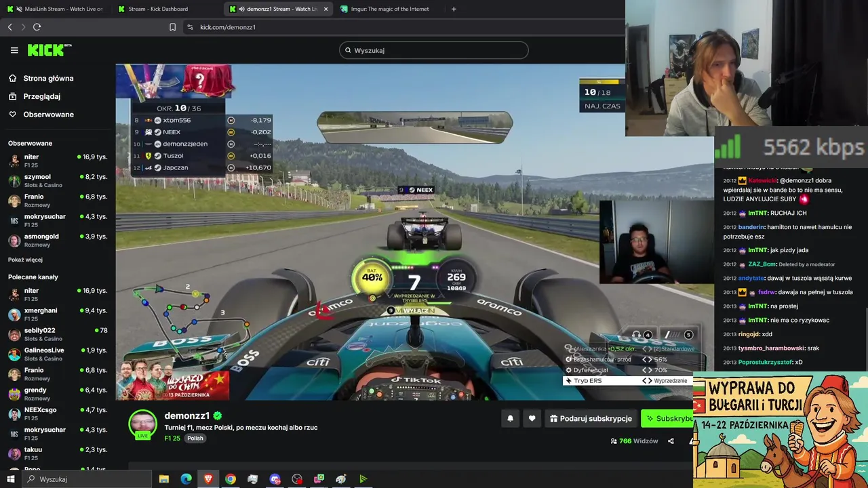Image resolution: width=868 pixels, height=488 pixels.
Task: Click ImTNT username saying RUCHAJ ICH in chat
Action: [x=758, y=213]
